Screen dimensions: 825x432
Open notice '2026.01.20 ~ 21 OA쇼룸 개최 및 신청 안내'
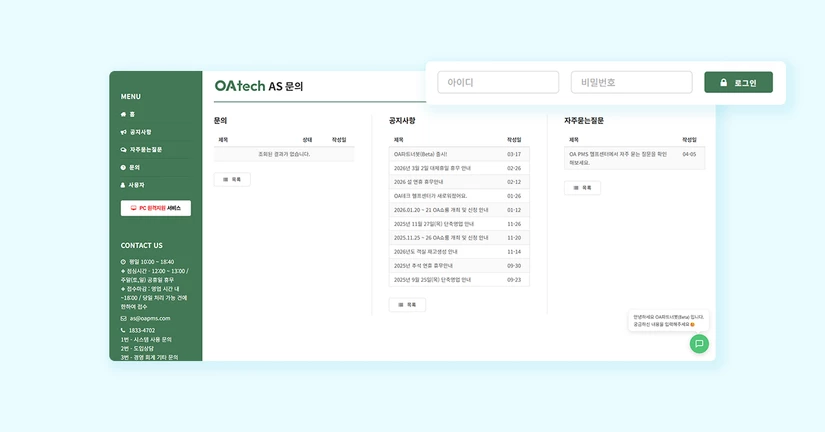click(x=441, y=210)
